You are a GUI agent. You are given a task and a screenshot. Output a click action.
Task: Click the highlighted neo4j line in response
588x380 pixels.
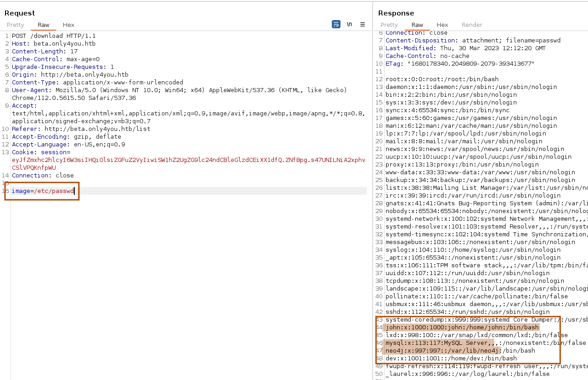point(442,351)
